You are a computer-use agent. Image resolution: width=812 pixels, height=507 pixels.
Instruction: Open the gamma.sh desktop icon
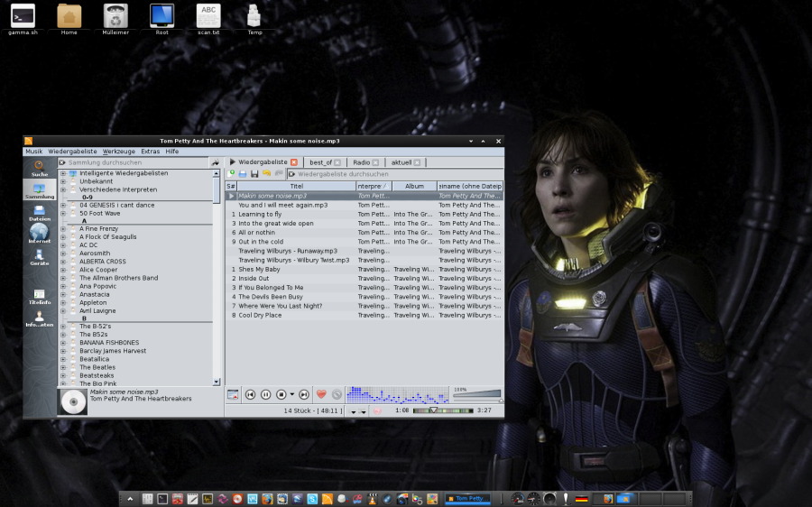coord(23,20)
